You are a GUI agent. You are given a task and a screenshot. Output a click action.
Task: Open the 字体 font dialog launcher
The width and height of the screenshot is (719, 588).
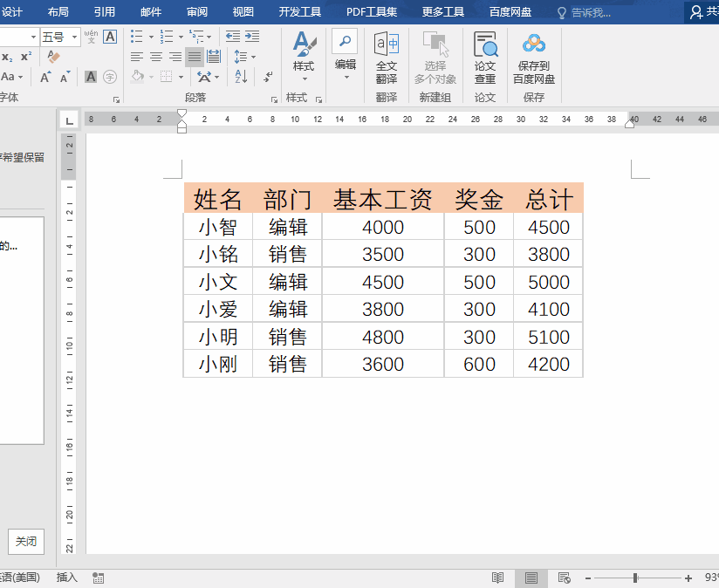pos(116,99)
